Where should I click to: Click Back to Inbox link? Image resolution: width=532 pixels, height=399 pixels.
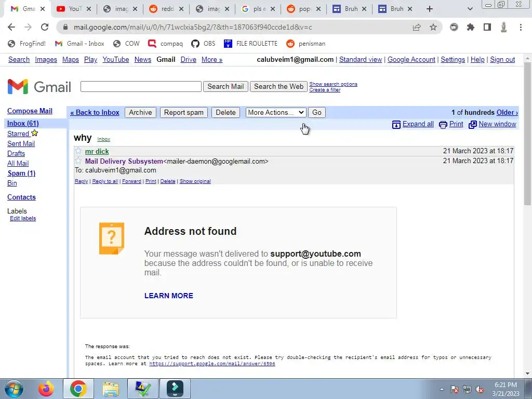coord(95,112)
